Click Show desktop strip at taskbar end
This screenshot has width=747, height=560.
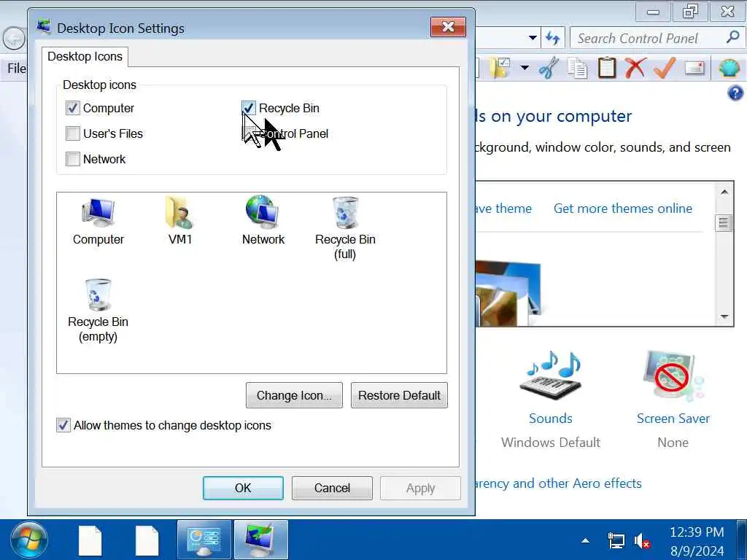click(x=742, y=540)
